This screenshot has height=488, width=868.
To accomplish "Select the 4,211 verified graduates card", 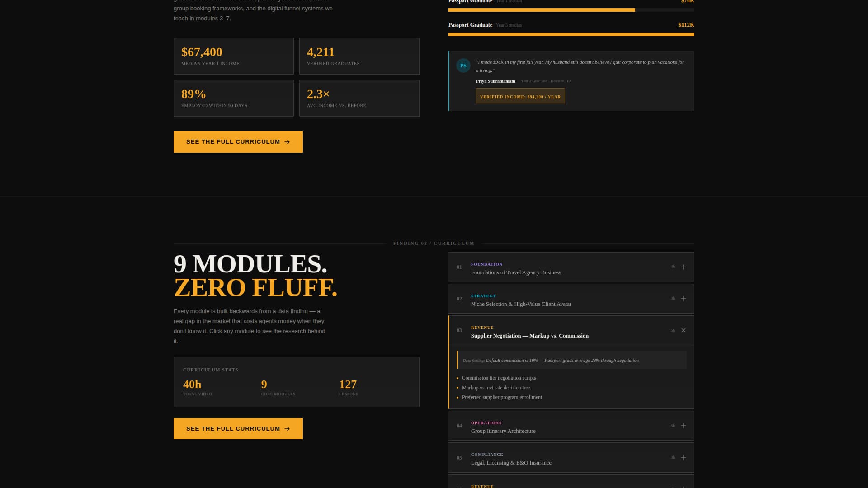I will click(359, 56).
